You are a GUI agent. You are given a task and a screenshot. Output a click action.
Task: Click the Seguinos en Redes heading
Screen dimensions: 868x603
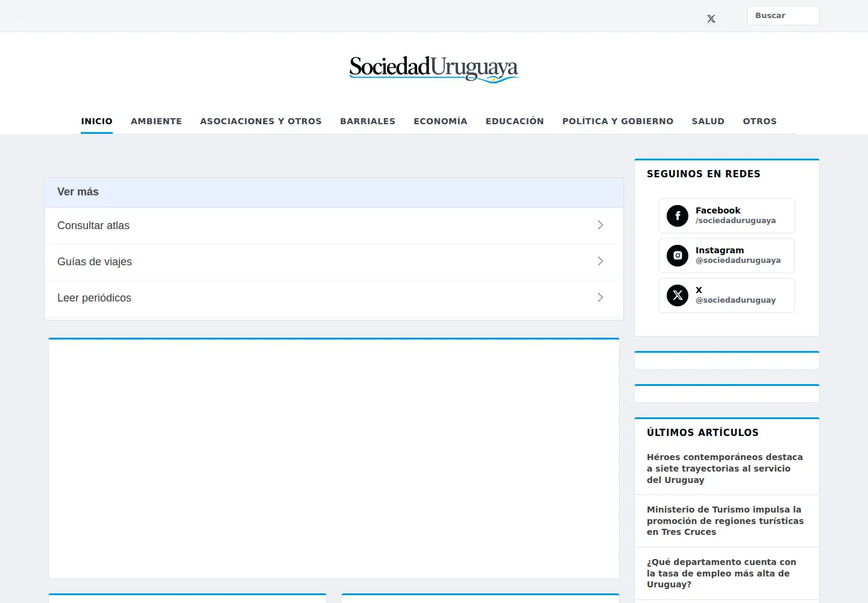click(703, 174)
